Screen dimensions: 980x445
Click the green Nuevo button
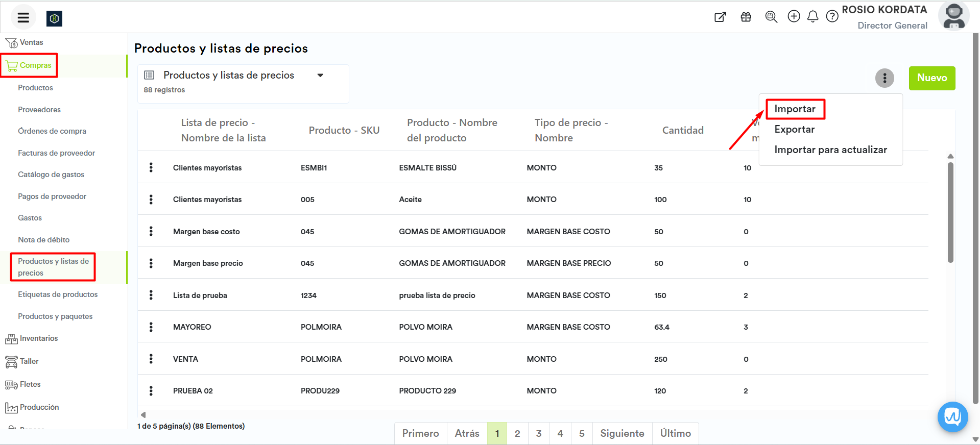[x=931, y=78]
